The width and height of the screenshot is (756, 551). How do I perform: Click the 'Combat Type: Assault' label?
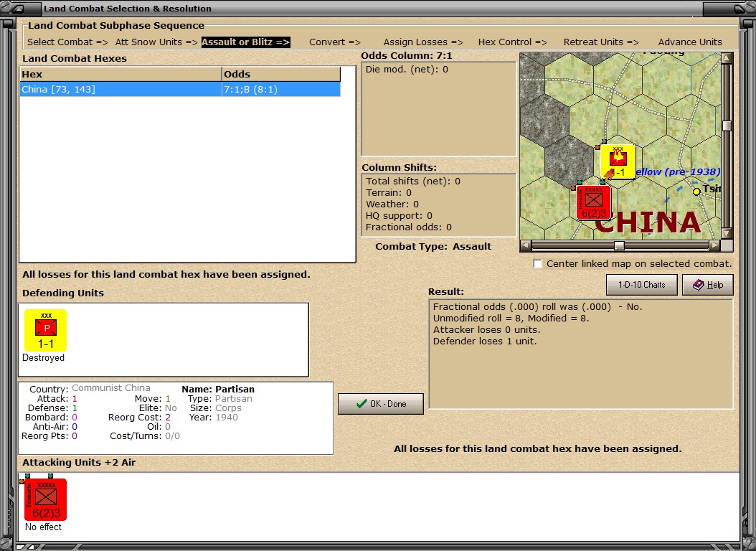coord(433,246)
